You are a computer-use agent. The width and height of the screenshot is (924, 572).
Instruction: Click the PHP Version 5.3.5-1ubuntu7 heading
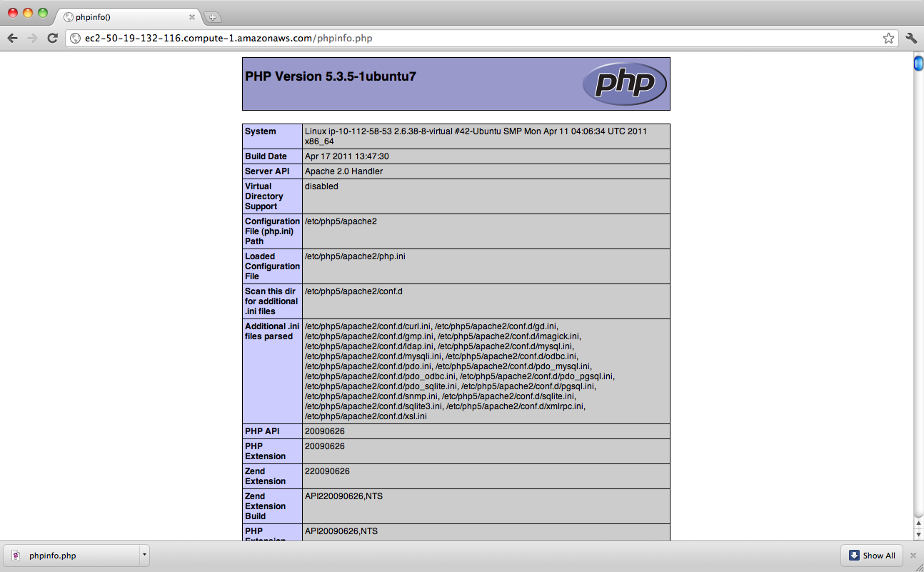point(330,76)
